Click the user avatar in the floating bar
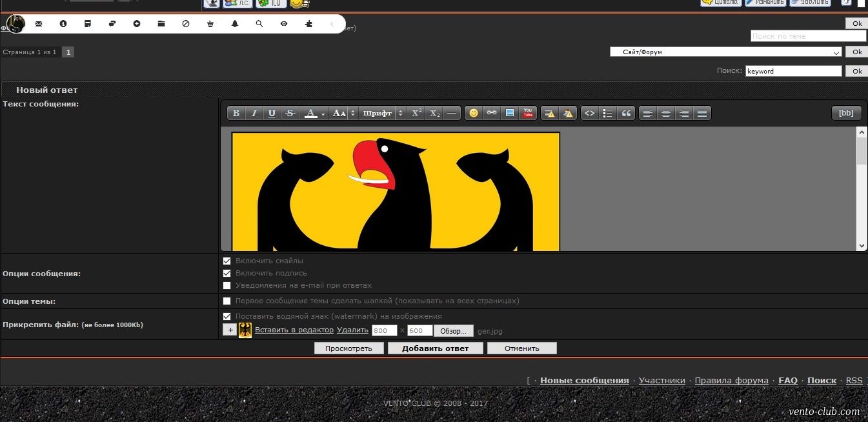 click(x=15, y=24)
